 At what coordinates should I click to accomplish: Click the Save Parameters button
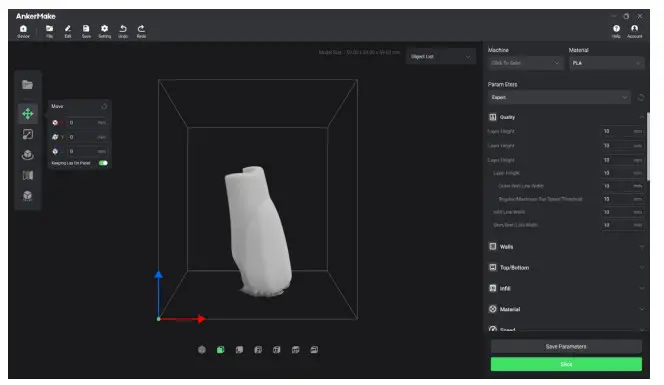[x=566, y=346]
